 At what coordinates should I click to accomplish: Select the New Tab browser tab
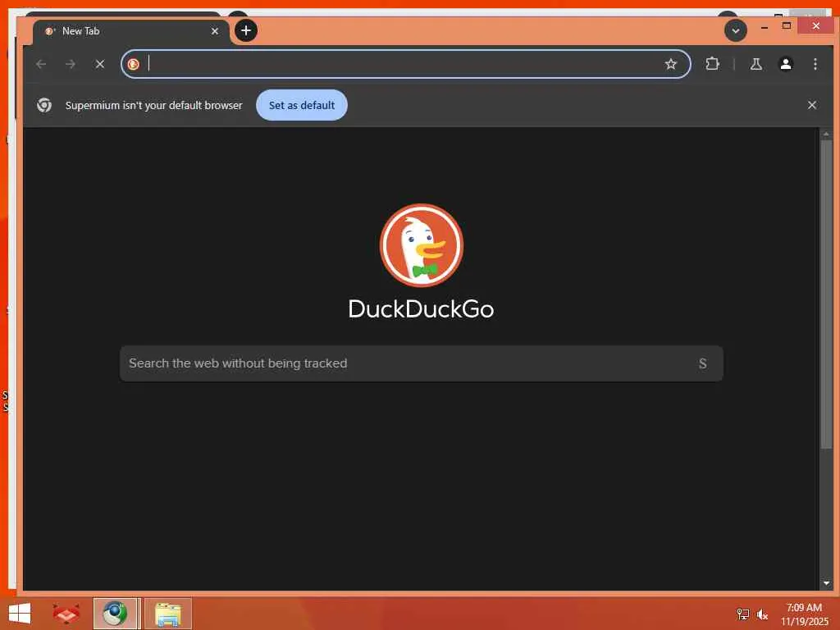point(131,31)
